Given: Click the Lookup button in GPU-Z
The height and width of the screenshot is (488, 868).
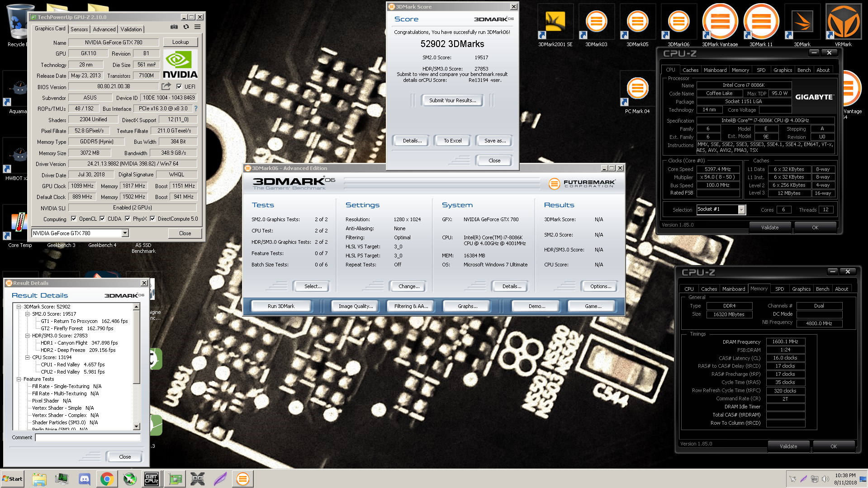Looking at the screenshot, I should (x=180, y=42).
